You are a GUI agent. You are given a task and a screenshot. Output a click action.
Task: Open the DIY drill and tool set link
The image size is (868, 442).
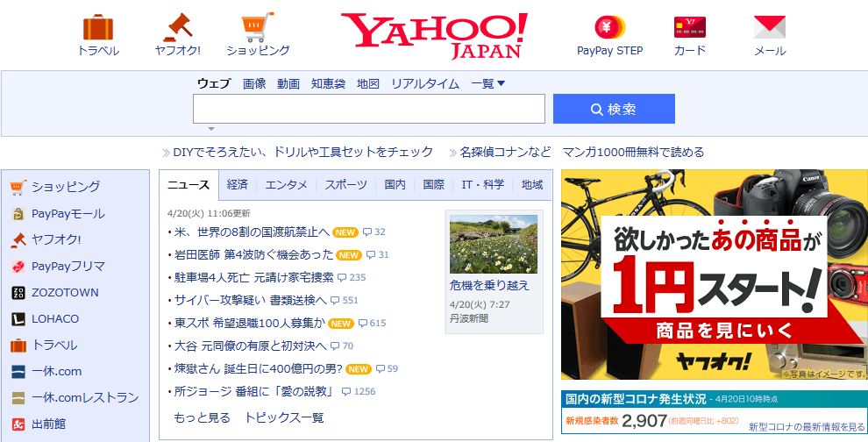tap(302, 152)
